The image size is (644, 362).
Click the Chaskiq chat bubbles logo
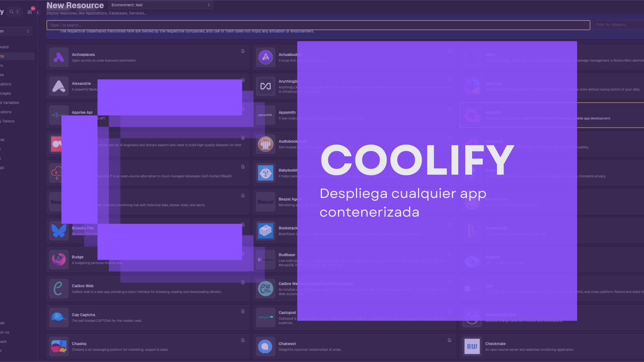[58, 346]
